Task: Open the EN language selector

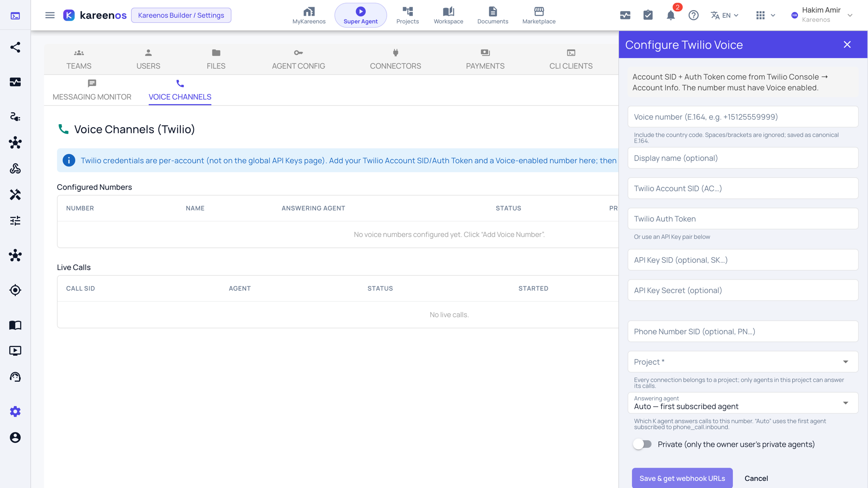Action: pyautogui.click(x=725, y=15)
